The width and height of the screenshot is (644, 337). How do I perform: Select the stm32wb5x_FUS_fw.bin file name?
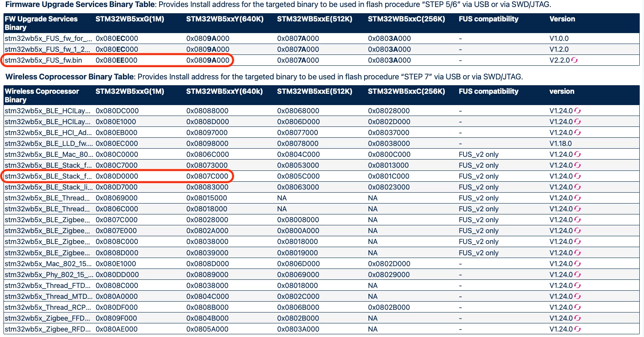tap(44, 60)
